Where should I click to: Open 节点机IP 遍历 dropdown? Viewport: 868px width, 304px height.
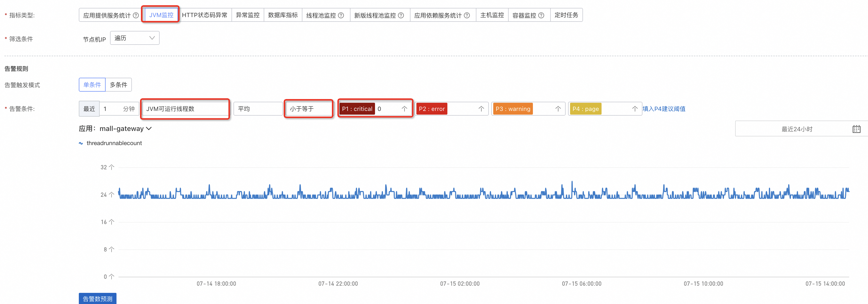135,38
